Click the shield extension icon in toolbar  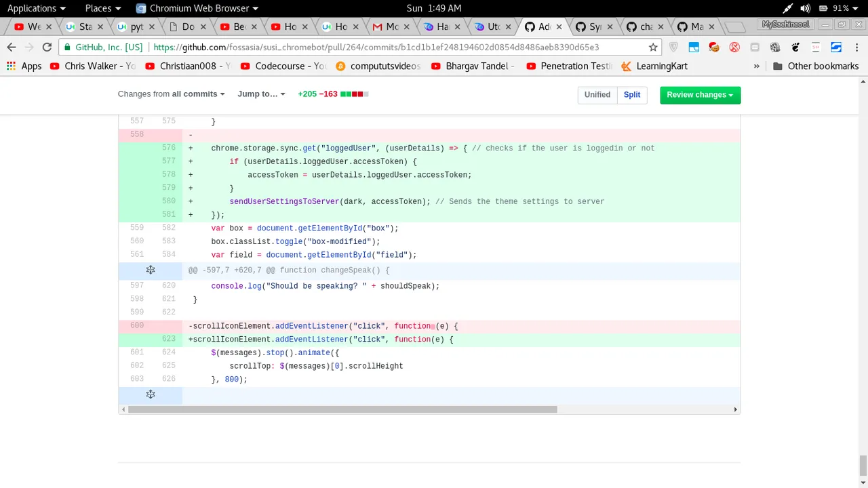673,47
